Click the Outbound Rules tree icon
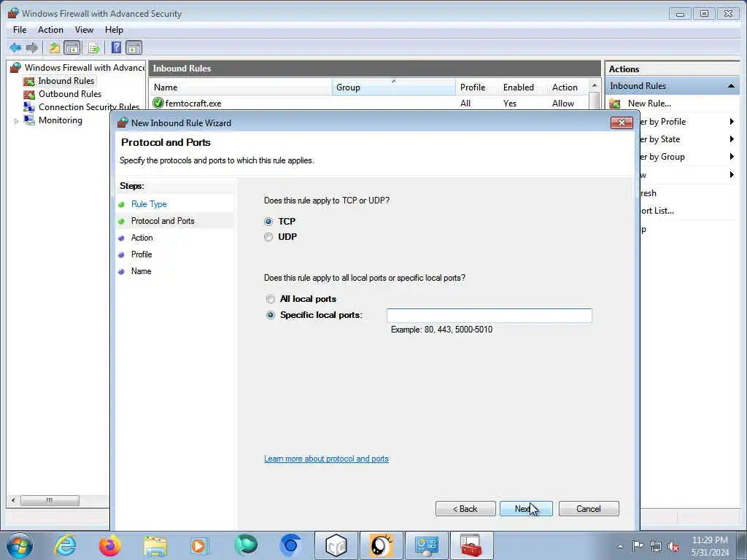747x560 pixels. [x=29, y=94]
